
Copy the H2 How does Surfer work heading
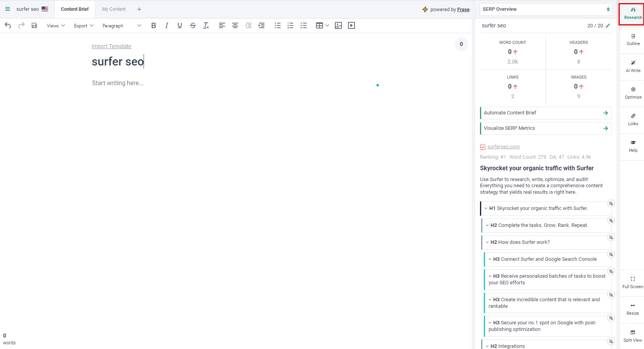tap(611, 237)
